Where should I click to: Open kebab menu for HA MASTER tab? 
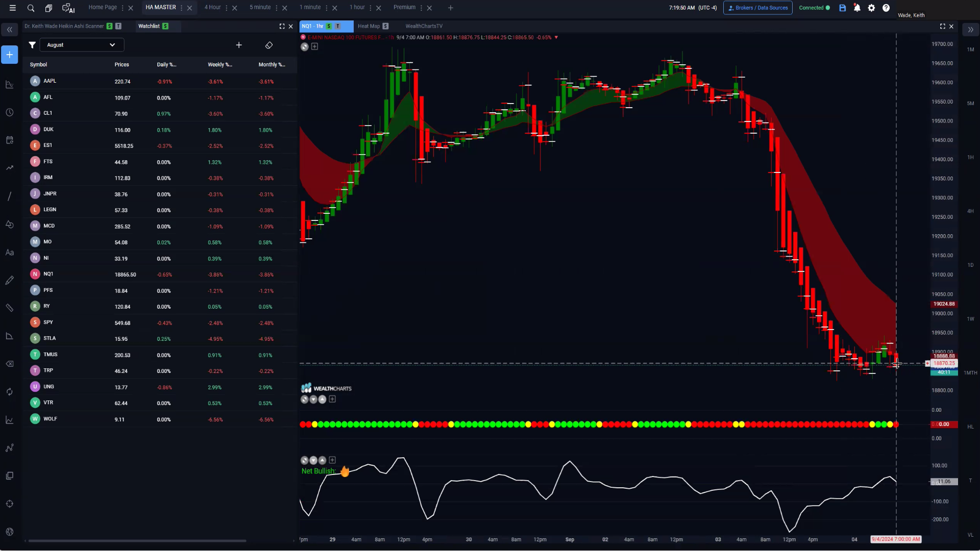click(181, 8)
